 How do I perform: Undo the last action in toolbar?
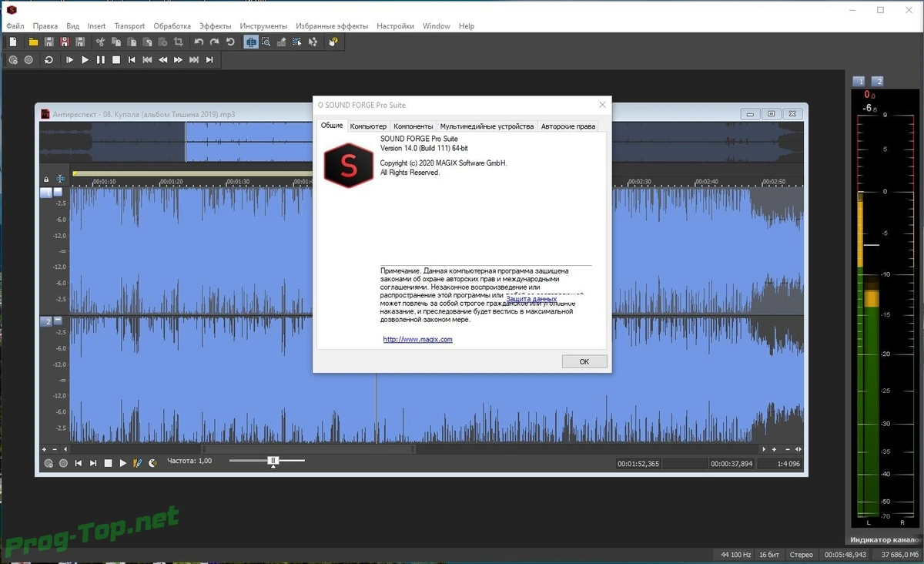pos(199,42)
